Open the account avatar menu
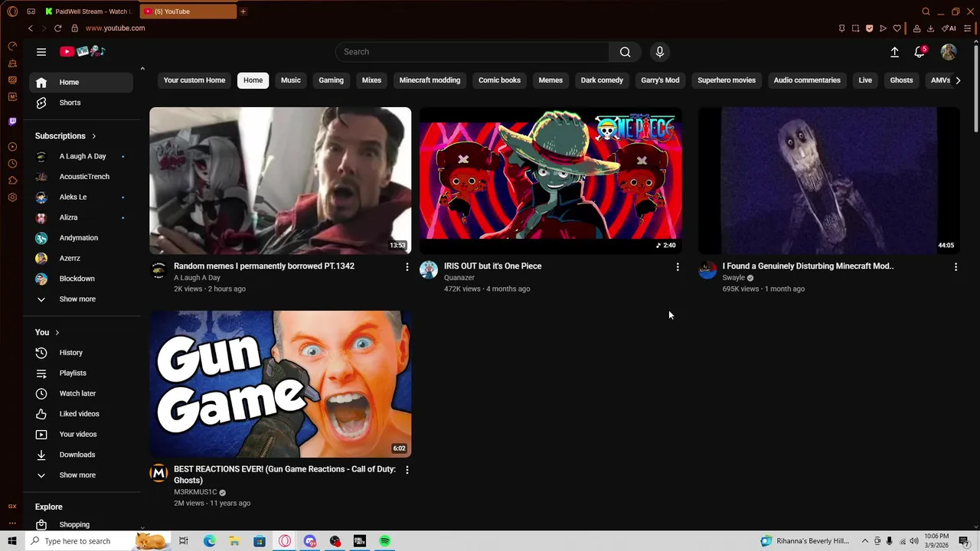The width and height of the screenshot is (980, 551). point(949,52)
